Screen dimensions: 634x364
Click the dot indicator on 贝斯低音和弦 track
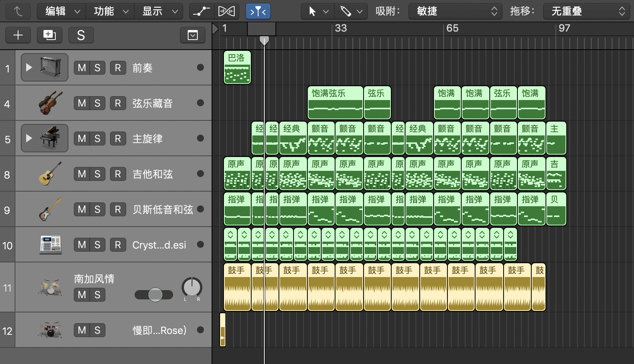click(x=200, y=209)
